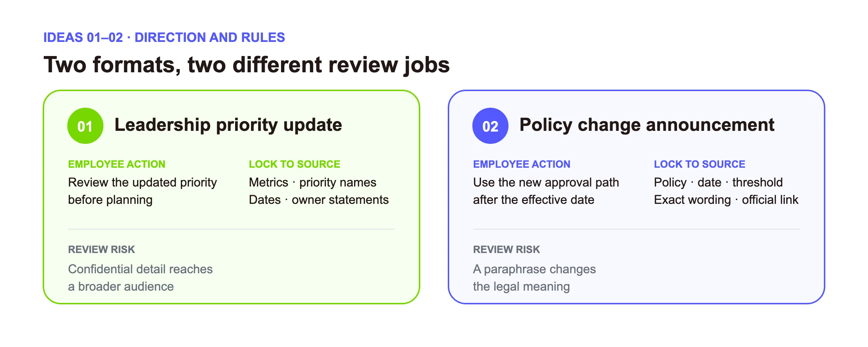This screenshot has height=347, width=868.
Task: Click Policy · date · threshold text
Action: 718,183
